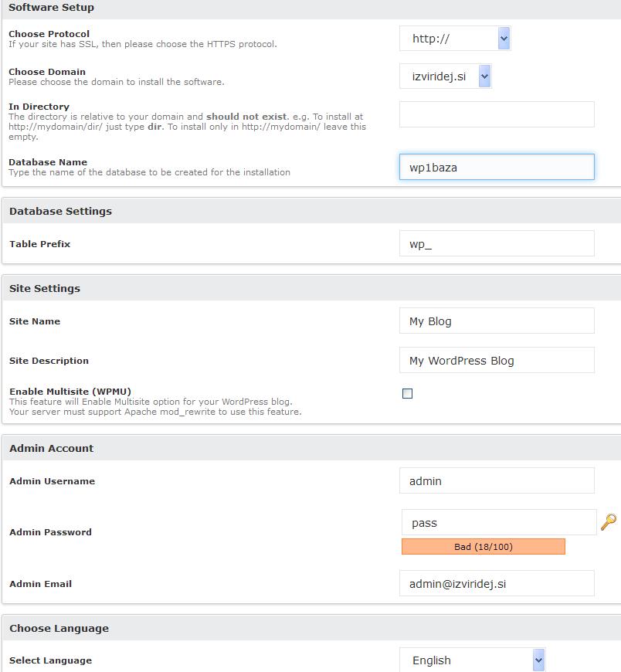The width and height of the screenshot is (621, 672).
Task: Click the Admin Account section heading
Action: tap(51, 448)
